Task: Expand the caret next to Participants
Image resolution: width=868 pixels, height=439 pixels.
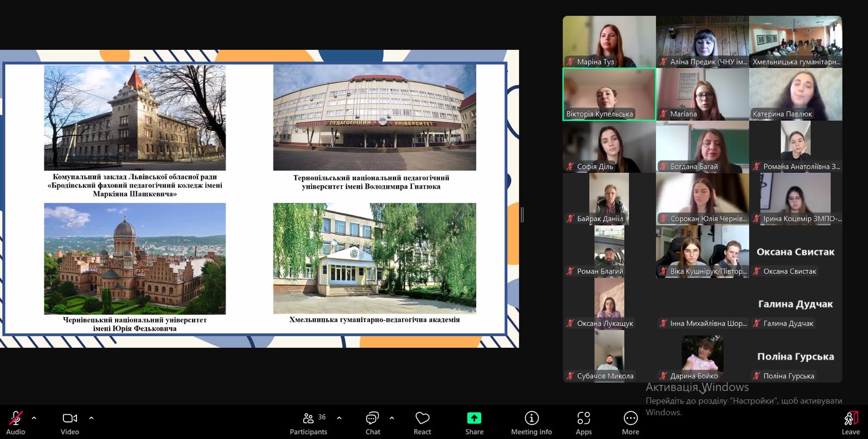Action: [339, 418]
